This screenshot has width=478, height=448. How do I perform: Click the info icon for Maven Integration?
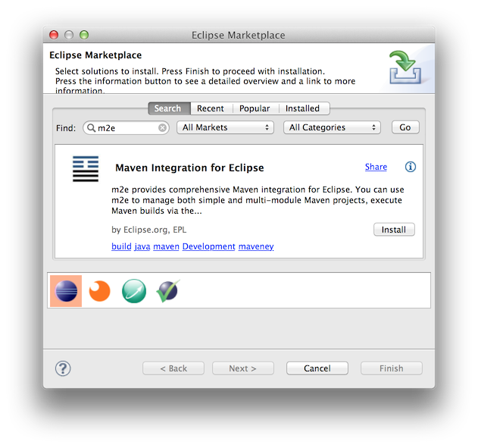(x=410, y=167)
